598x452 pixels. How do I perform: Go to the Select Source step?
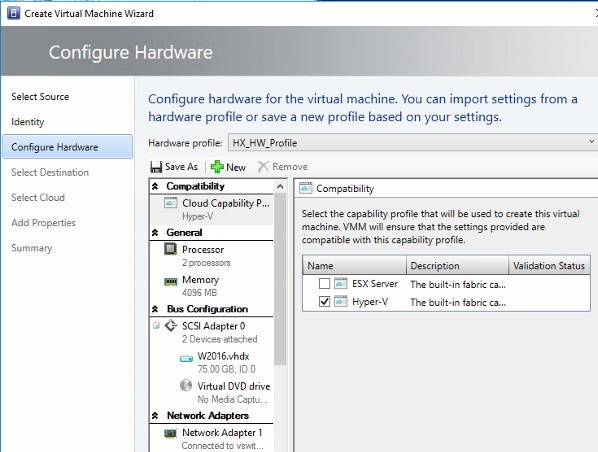tap(40, 97)
